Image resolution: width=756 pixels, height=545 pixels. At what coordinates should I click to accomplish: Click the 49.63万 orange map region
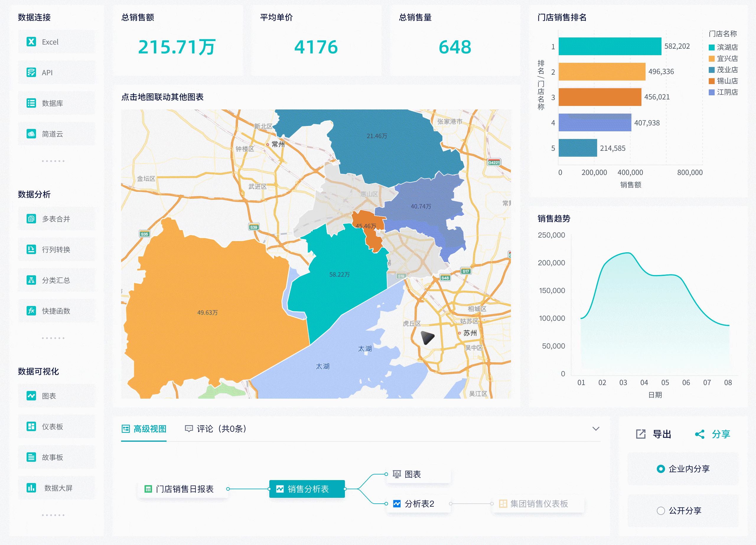[x=207, y=312]
